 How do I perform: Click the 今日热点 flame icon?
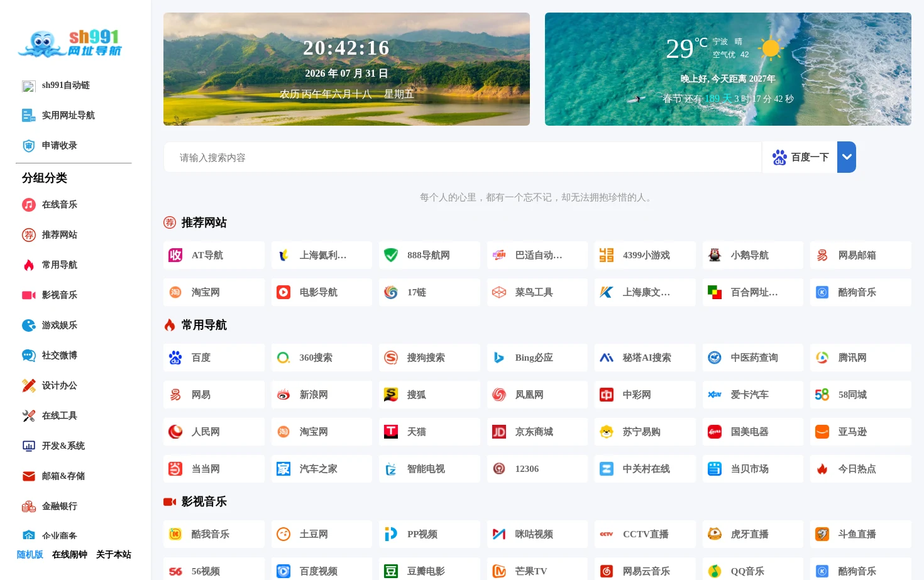click(822, 469)
